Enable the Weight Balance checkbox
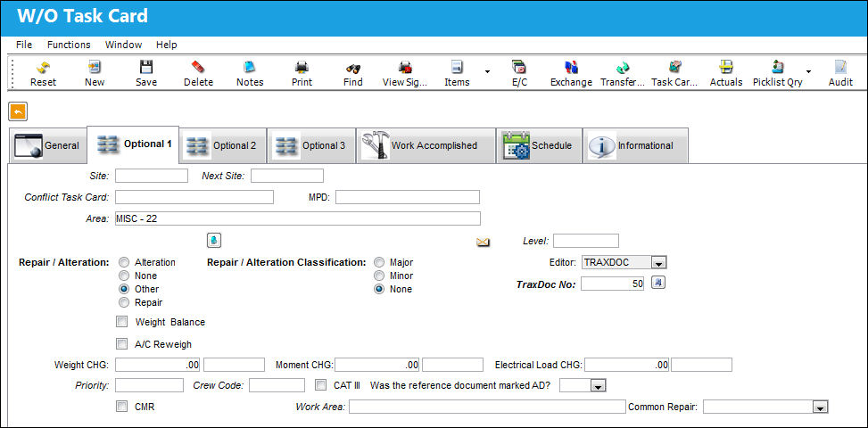Image resolution: width=868 pixels, height=428 pixels. point(122,322)
